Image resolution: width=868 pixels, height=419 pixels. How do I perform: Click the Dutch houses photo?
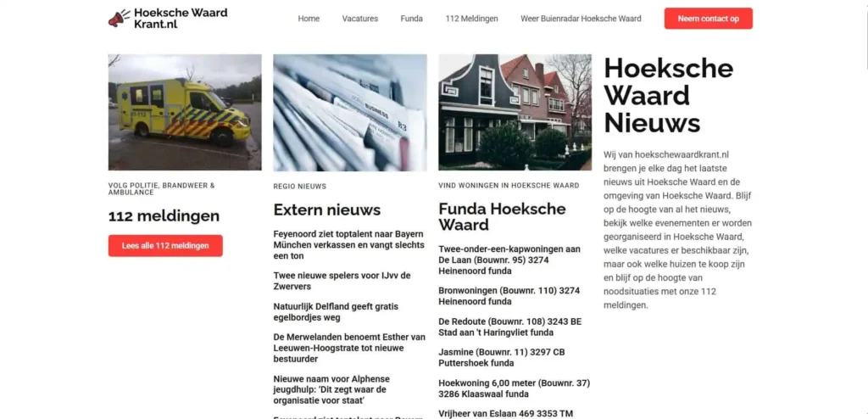515,112
